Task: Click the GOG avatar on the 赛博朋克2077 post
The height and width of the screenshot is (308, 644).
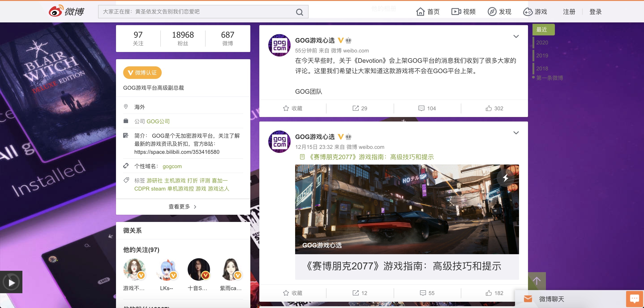Action: (x=279, y=142)
